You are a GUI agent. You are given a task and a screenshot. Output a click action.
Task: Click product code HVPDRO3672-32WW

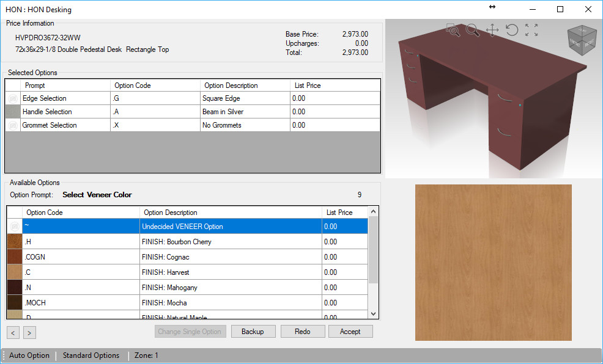pos(48,38)
